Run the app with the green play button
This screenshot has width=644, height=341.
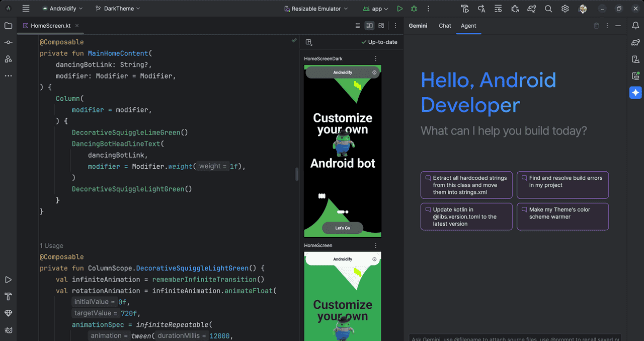(x=399, y=9)
